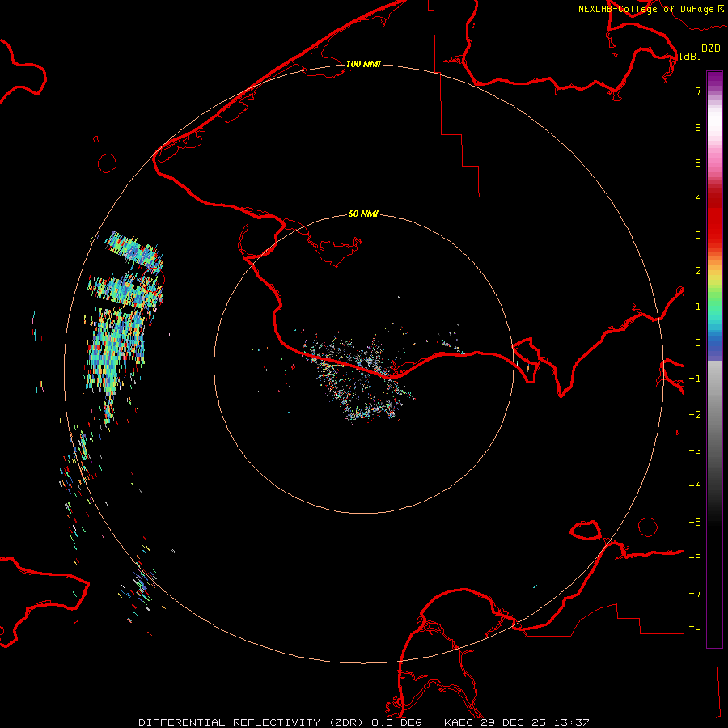Click the TH label on the color scale
Viewport: 728px width, 728px height.
(x=695, y=630)
